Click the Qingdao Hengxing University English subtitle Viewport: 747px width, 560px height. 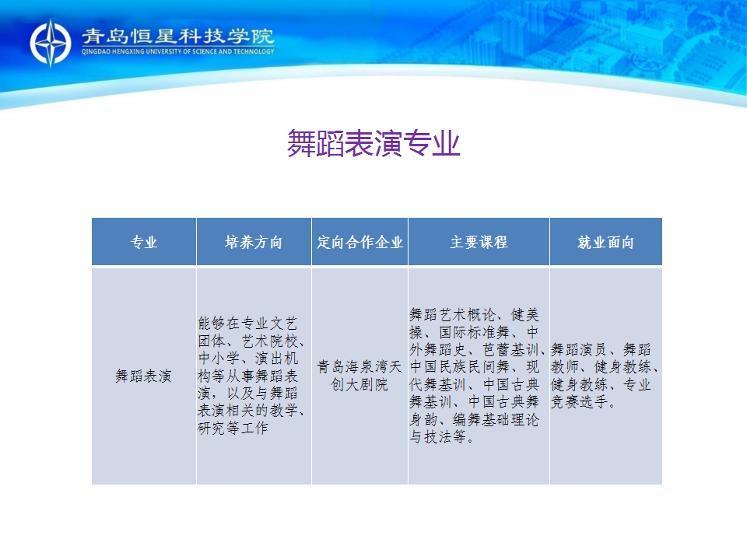[177, 52]
